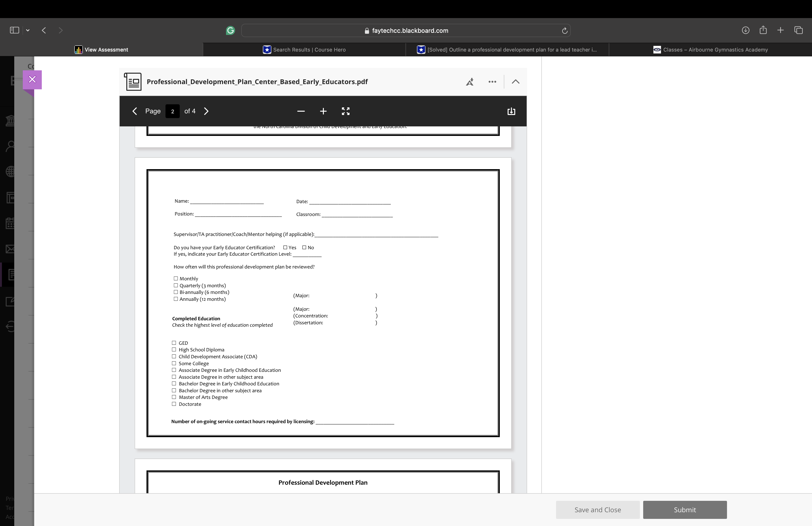Image resolution: width=812 pixels, height=526 pixels.
Task: Select the text annotation tool in the document header
Action: tap(470, 81)
